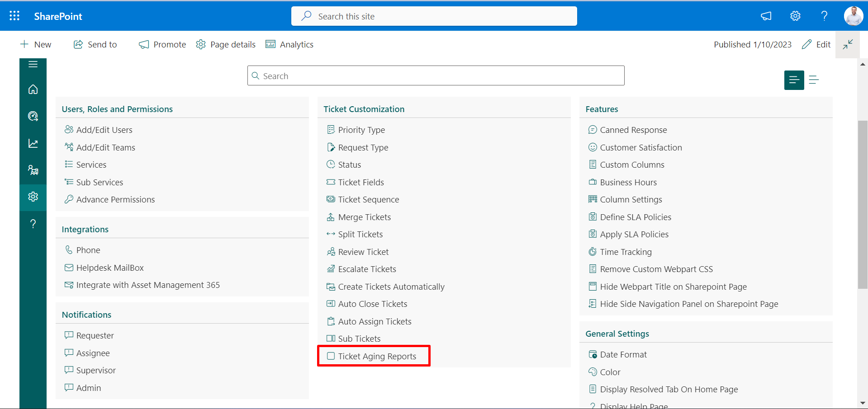This screenshot has height=409, width=868.
Task: Go to Home from sidebar icon
Action: (x=33, y=89)
